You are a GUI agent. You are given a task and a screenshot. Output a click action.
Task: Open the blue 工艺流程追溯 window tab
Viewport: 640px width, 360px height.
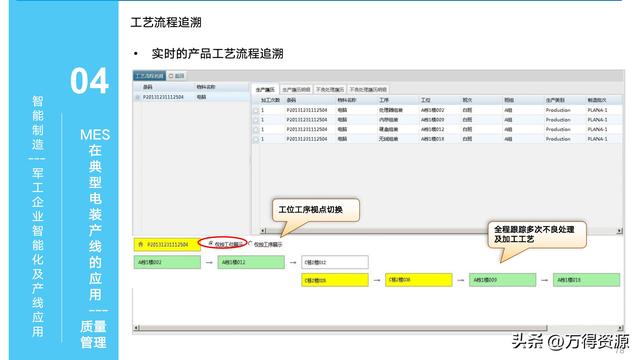coord(149,76)
